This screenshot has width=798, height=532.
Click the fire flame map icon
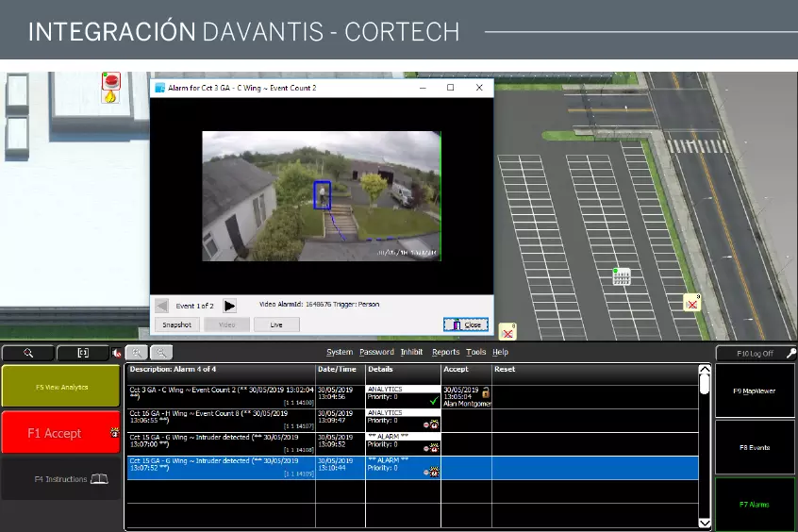[x=110, y=96]
